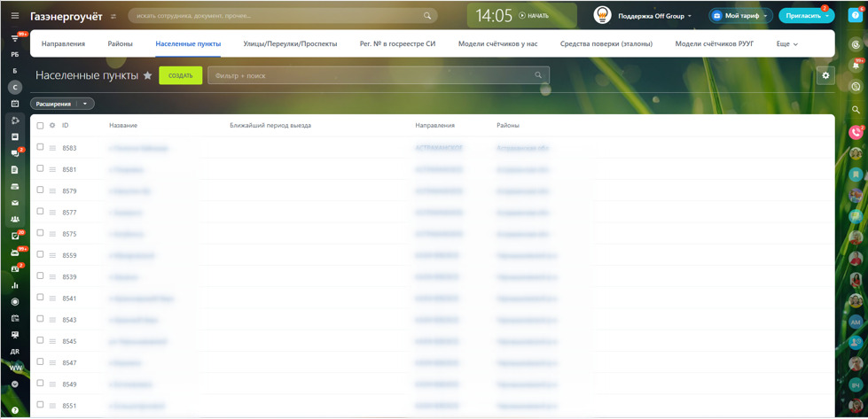Open the ДЯ item in left sidebar
Viewport: 868px width, 419px height.
pos(15,351)
